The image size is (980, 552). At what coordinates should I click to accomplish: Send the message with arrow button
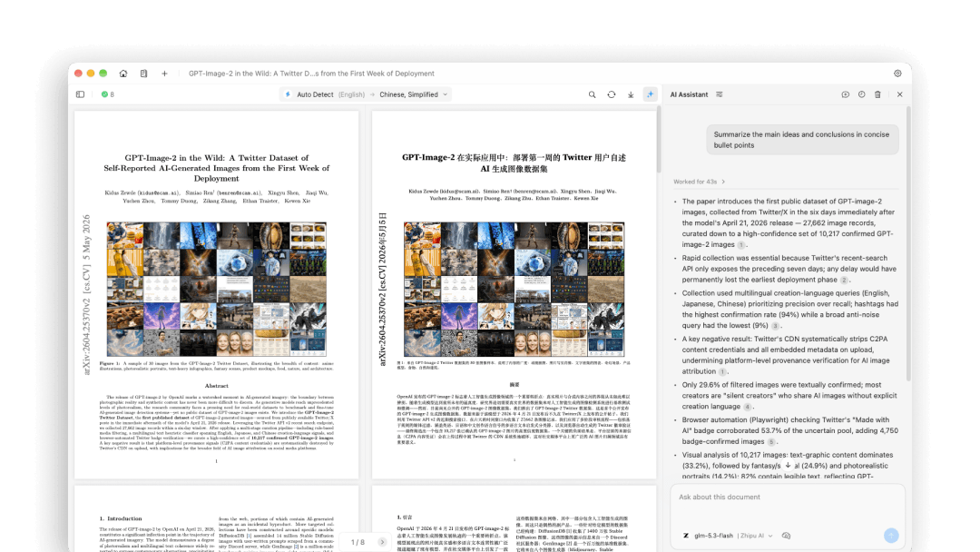[x=891, y=535]
